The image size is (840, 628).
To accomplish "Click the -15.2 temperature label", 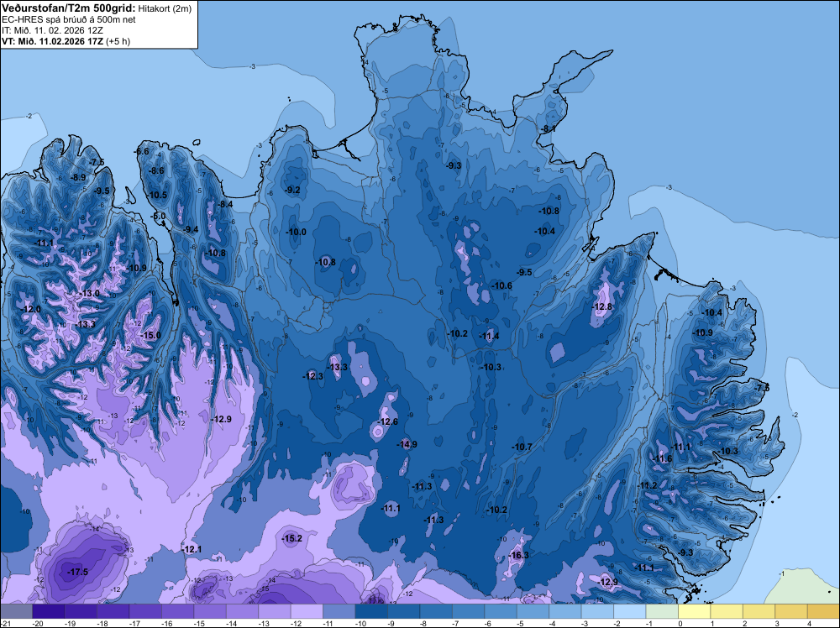I will (x=292, y=539).
